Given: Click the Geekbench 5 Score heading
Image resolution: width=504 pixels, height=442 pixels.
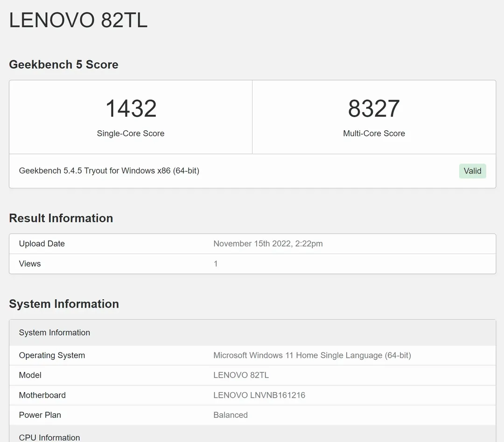Looking at the screenshot, I should point(63,64).
